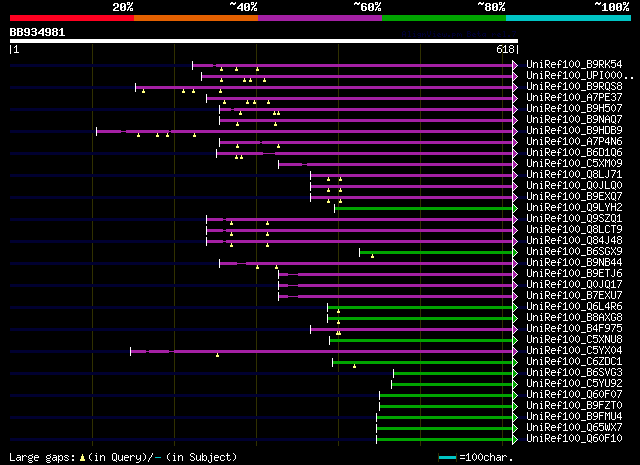This screenshot has width=640, height=465.
Task: Open hit UniRef100_B6D1Q6
Action: click(574, 153)
